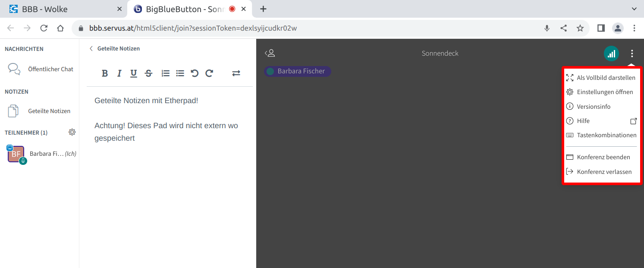Close the three-dot options menu
Viewport: 644px width, 268px height.
point(632,54)
